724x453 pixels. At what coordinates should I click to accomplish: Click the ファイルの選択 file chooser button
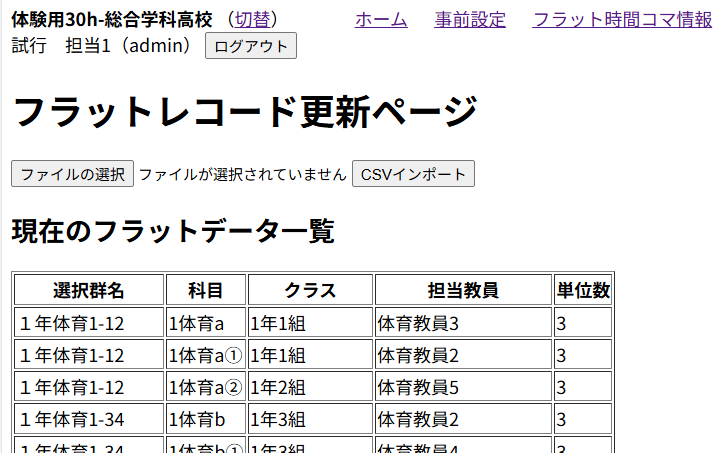(x=72, y=174)
